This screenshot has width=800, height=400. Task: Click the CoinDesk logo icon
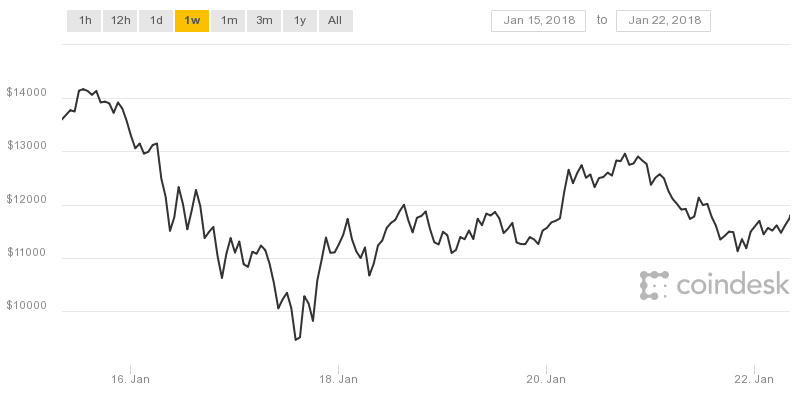(x=654, y=285)
